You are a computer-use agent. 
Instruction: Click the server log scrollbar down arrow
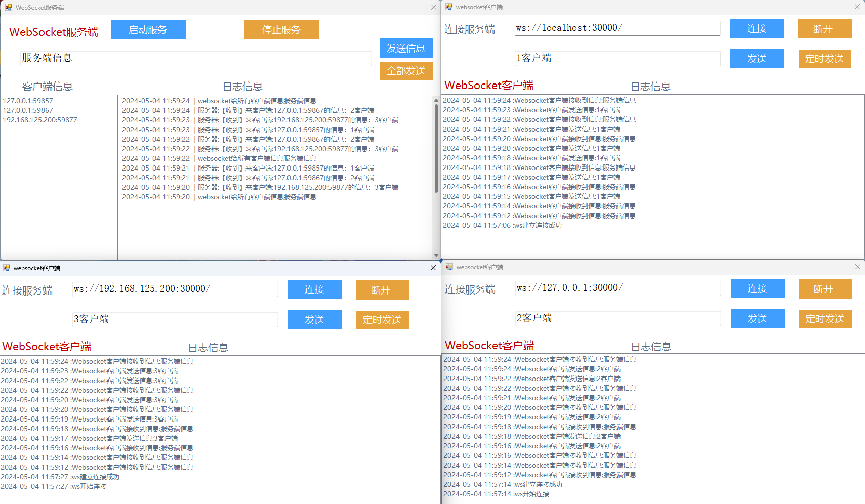point(436,255)
